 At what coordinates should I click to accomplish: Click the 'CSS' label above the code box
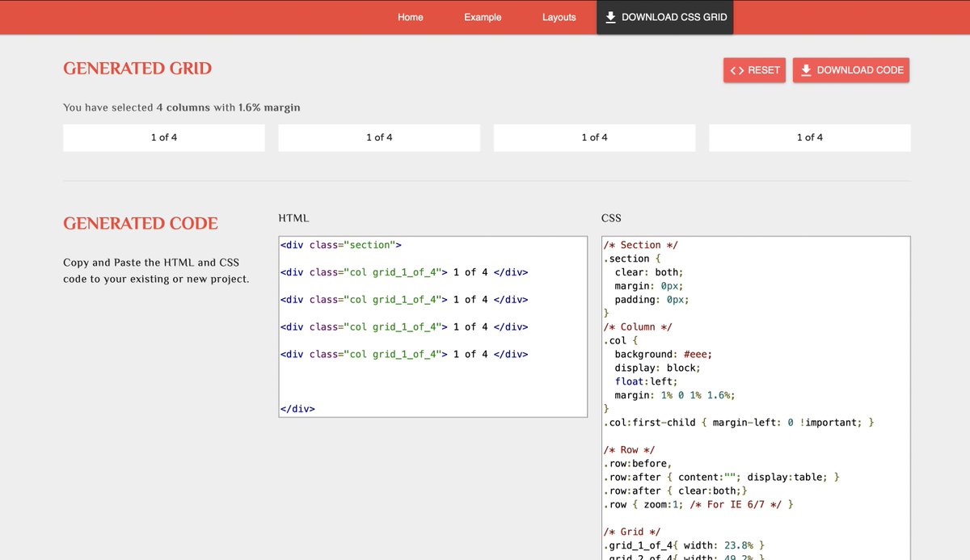pyautogui.click(x=611, y=218)
